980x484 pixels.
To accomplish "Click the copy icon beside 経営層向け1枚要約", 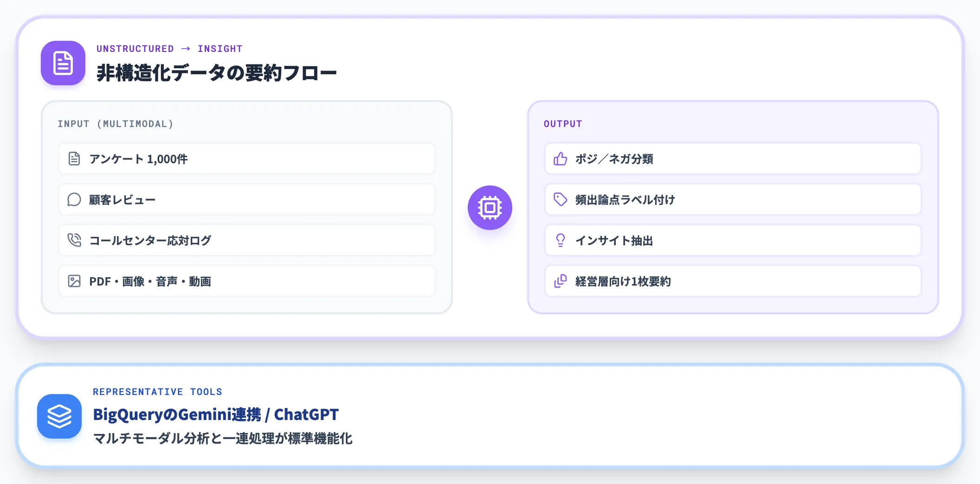I will click(561, 281).
